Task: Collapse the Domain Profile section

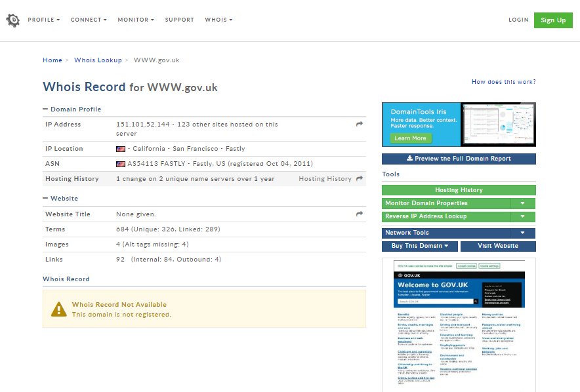Action: (x=72, y=109)
